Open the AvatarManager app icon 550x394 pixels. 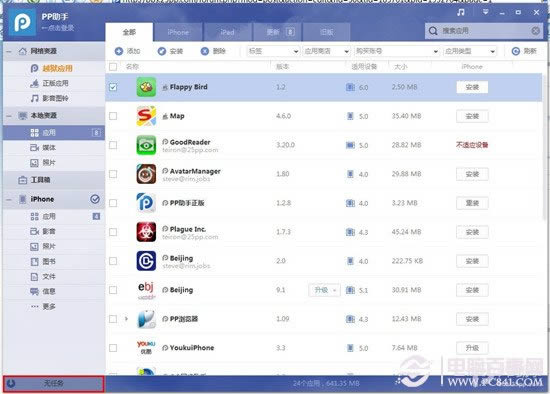[x=146, y=174]
